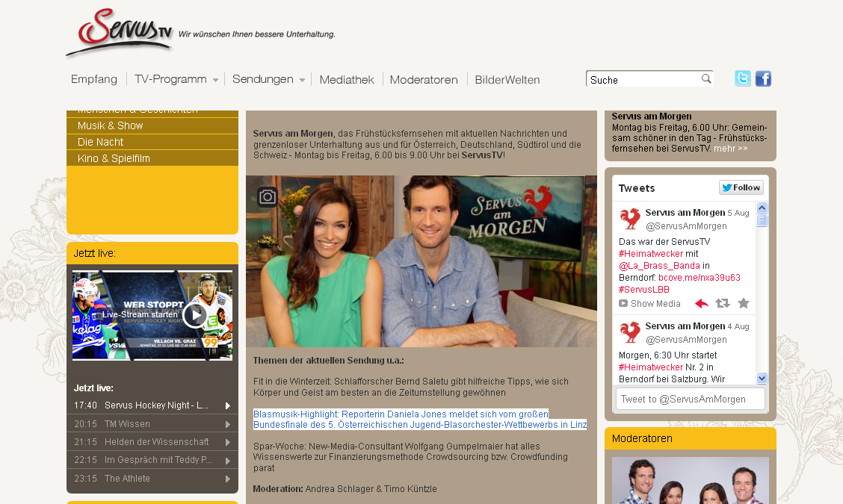
Task: Open the Twitter icon in the header
Action: (x=742, y=78)
